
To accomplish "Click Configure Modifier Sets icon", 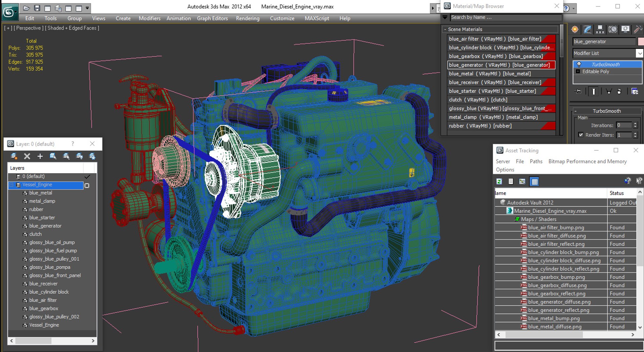I will point(635,91).
